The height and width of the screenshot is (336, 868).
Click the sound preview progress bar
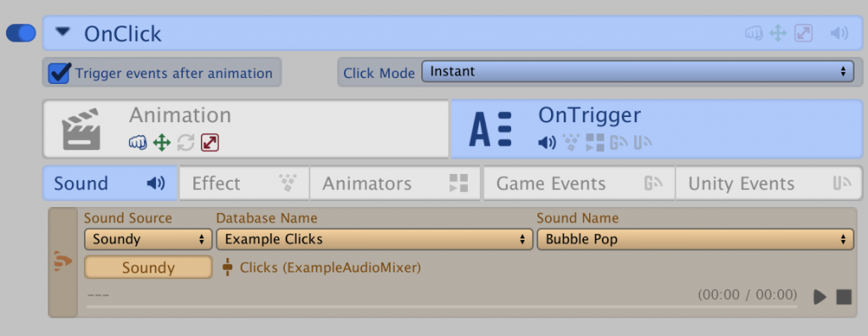[x=442, y=306]
